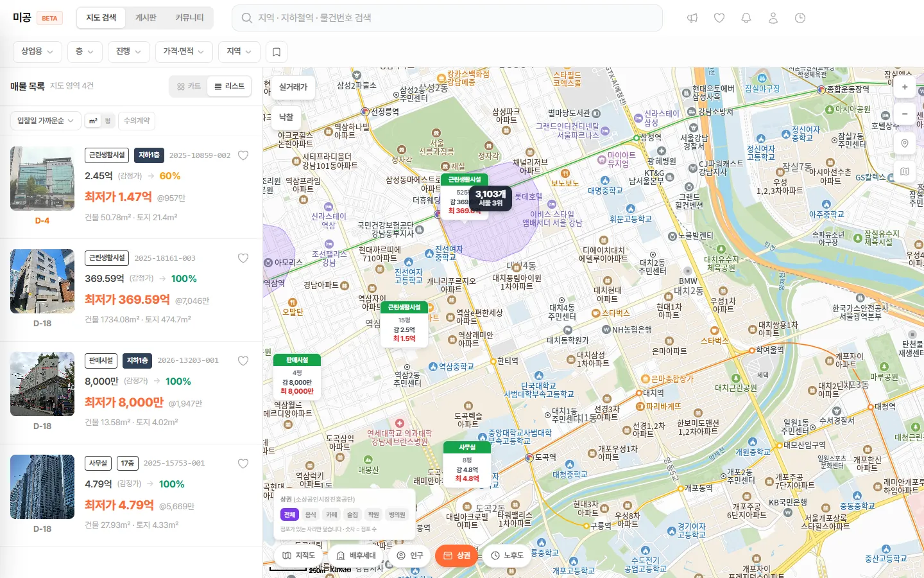Open the 지역 dropdown filter
Image resolution: width=924 pixels, height=578 pixels.
point(239,51)
